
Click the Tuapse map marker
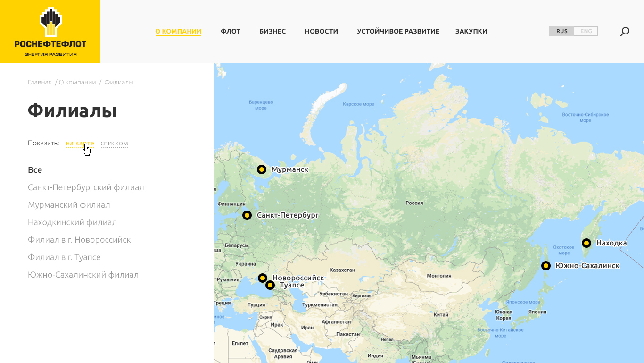pos(270,285)
